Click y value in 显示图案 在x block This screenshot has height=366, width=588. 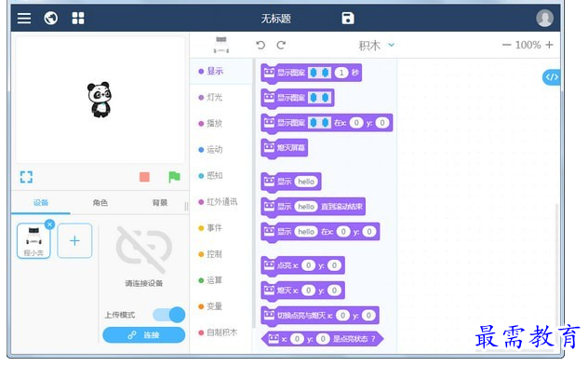pyautogui.click(x=382, y=123)
